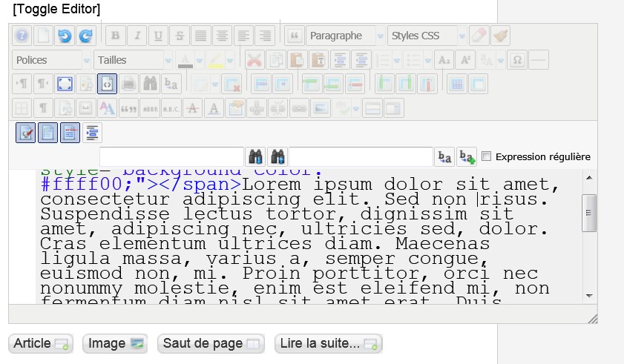Click the Bold formatting button
Viewport: 624px width, 364px height.
click(114, 36)
